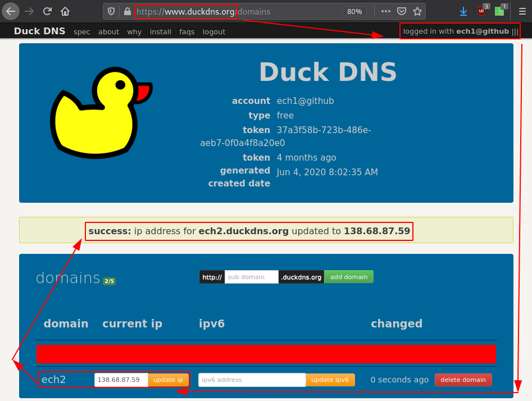
Task: Open the about page
Action: (108, 32)
